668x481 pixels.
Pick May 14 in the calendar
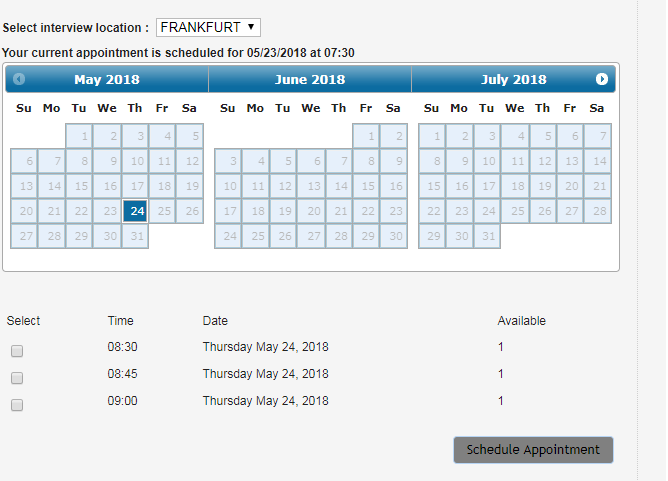click(x=52, y=186)
